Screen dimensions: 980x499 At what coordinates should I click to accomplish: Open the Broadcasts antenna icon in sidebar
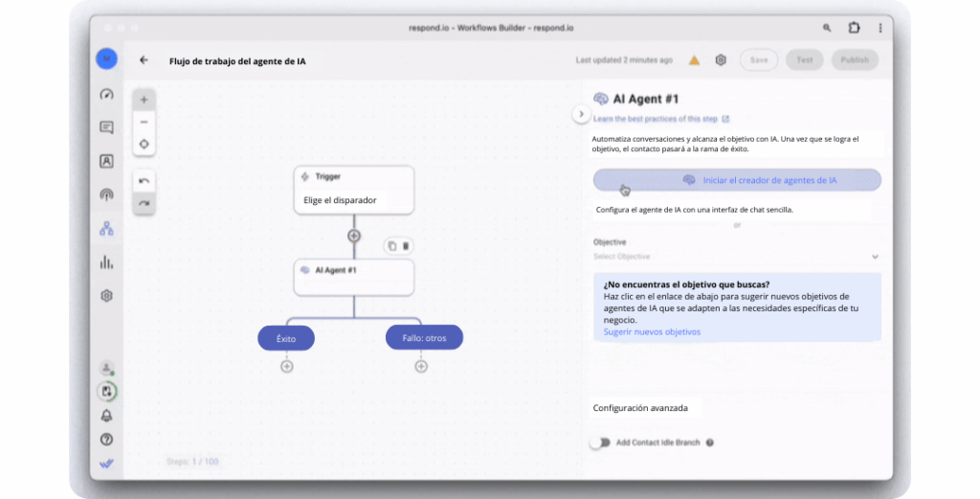(106, 194)
